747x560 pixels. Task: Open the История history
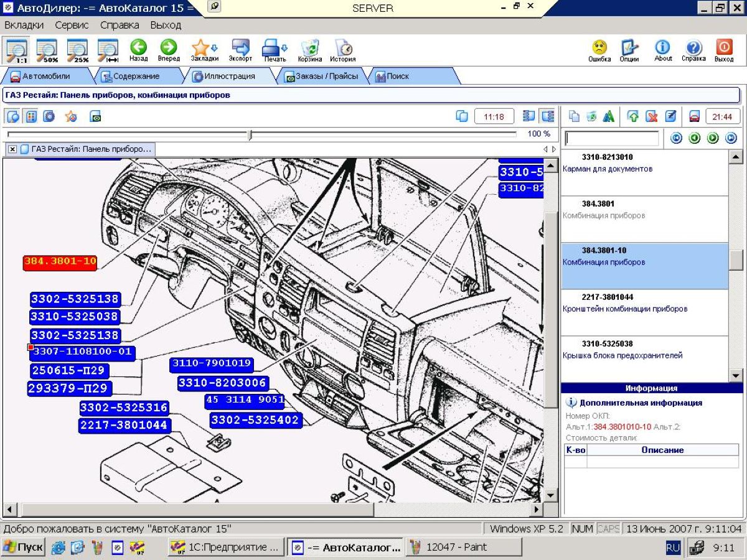click(x=343, y=50)
